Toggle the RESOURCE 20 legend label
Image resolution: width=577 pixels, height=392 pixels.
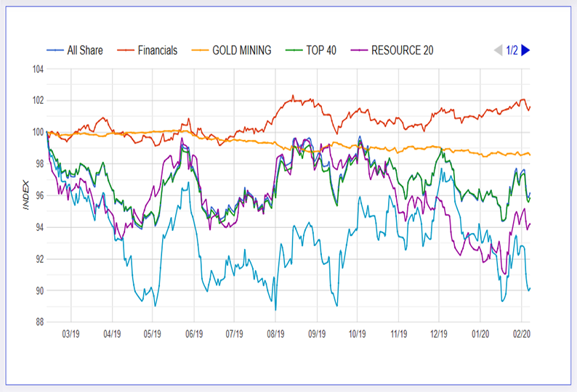pos(403,51)
